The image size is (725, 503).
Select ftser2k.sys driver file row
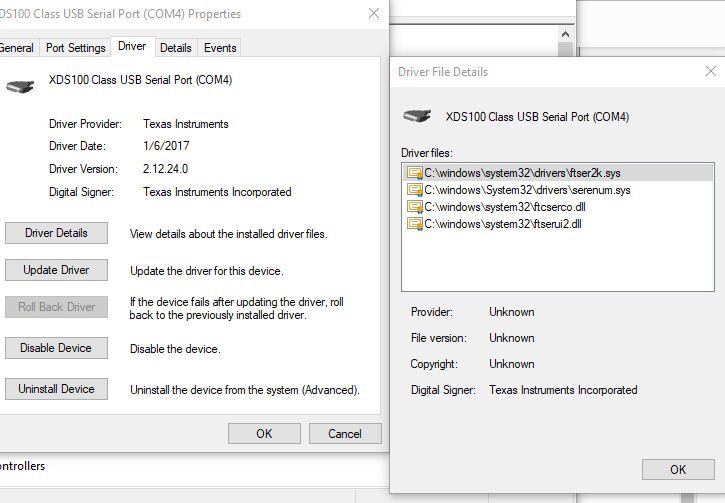pyautogui.click(x=558, y=173)
